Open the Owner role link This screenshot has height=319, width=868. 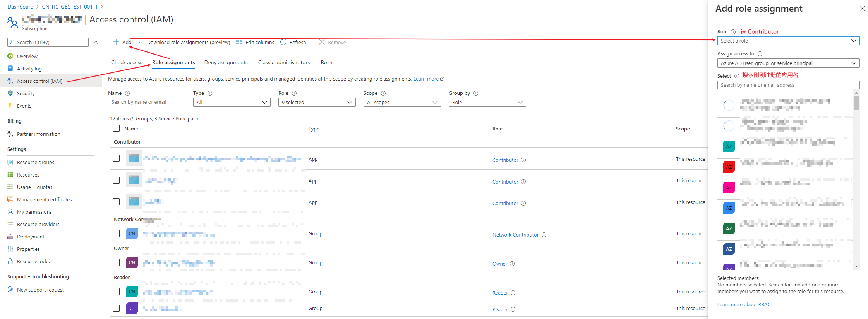click(499, 264)
